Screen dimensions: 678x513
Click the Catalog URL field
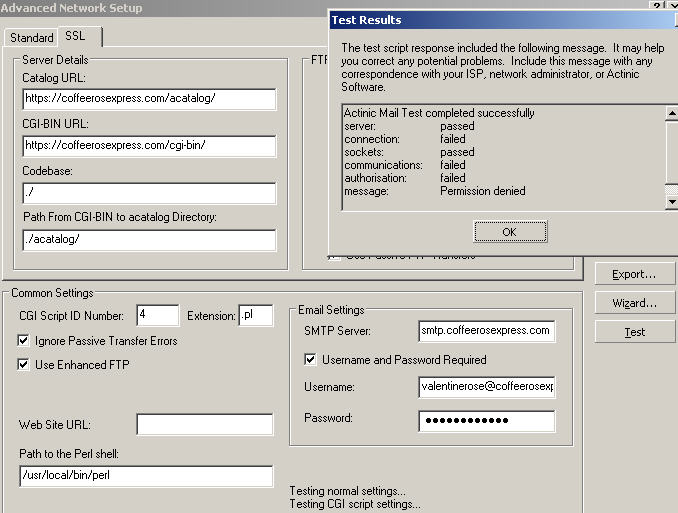point(148,99)
